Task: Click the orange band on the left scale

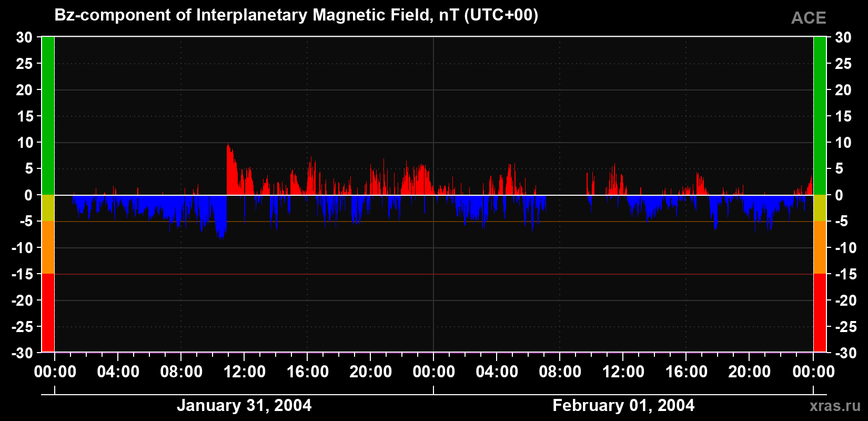Action: 48,247
